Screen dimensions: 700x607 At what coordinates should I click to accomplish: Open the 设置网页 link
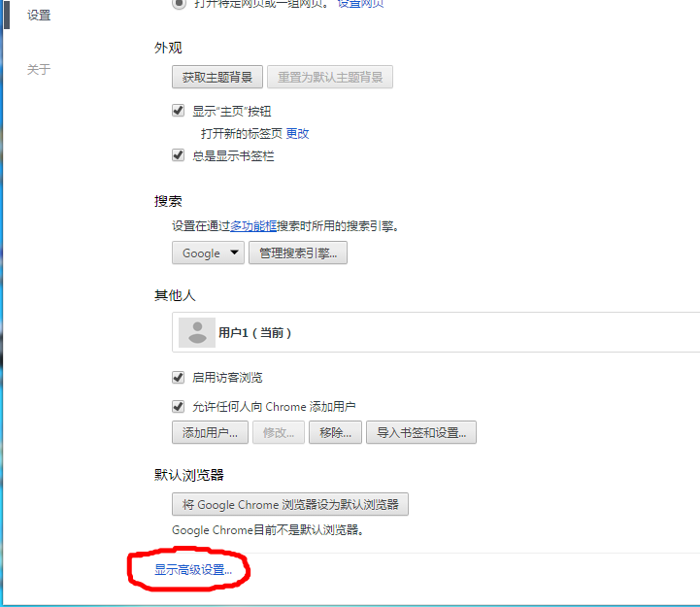point(360,4)
